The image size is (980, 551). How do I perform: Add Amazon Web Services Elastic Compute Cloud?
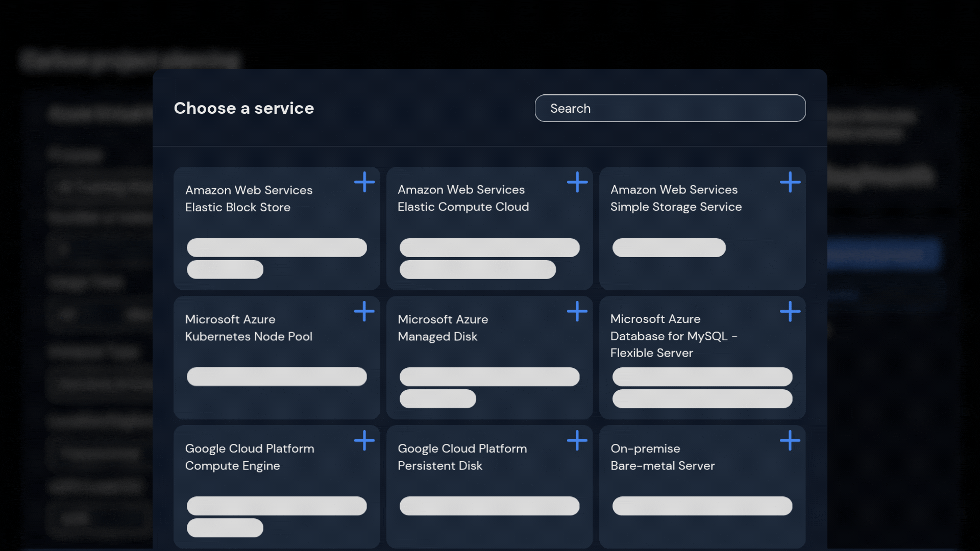[577, 182]
